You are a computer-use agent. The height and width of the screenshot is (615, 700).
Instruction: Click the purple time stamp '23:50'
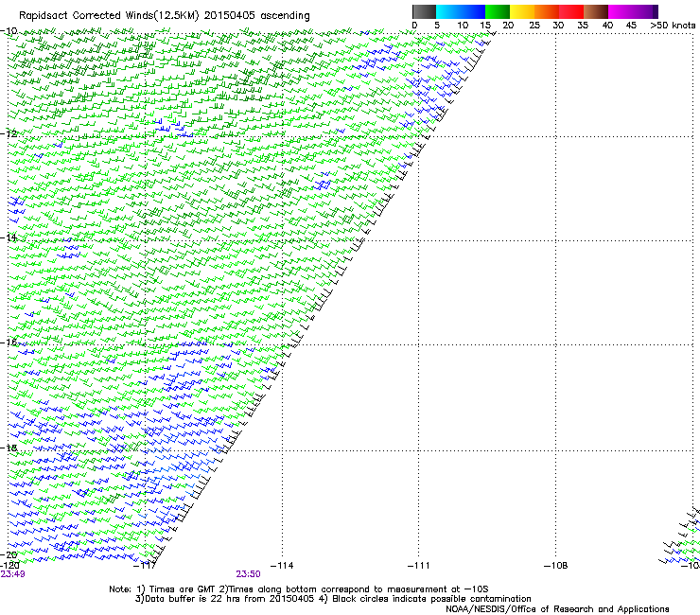click(x=248, y=574)
